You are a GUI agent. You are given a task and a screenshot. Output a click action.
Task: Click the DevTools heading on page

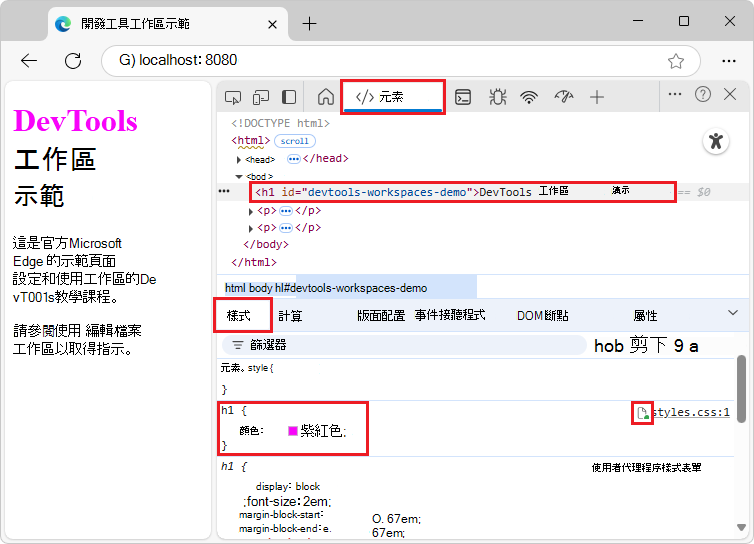(75, 120)
